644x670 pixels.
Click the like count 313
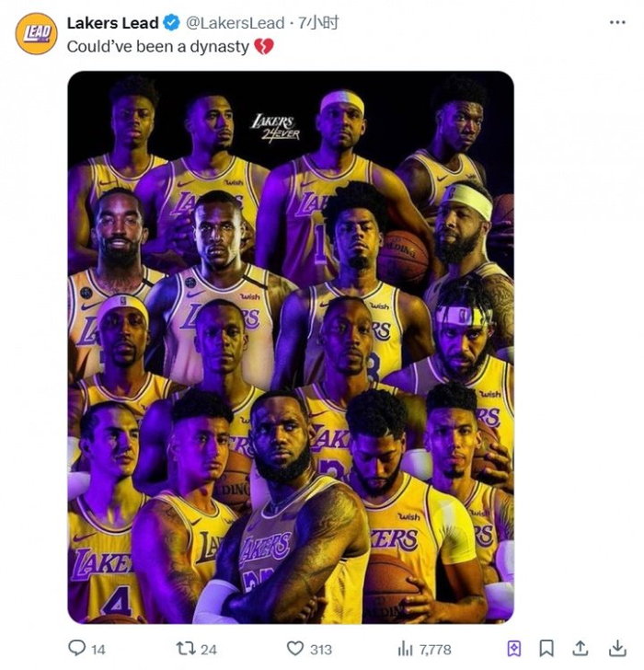[320, 649]
